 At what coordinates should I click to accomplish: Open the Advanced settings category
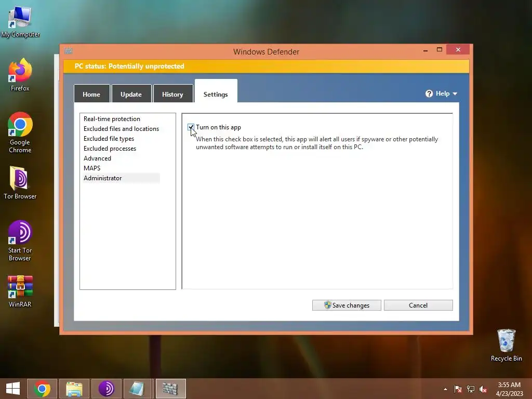97,158
